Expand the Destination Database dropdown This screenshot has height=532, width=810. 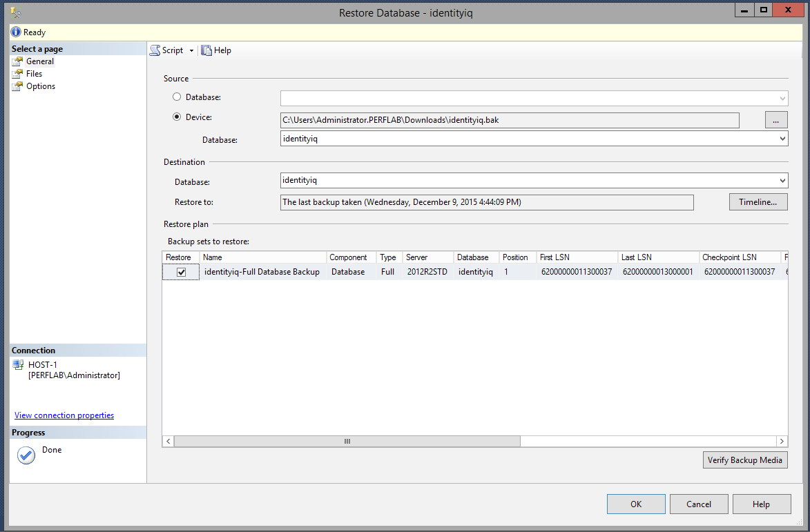point(782,180)
